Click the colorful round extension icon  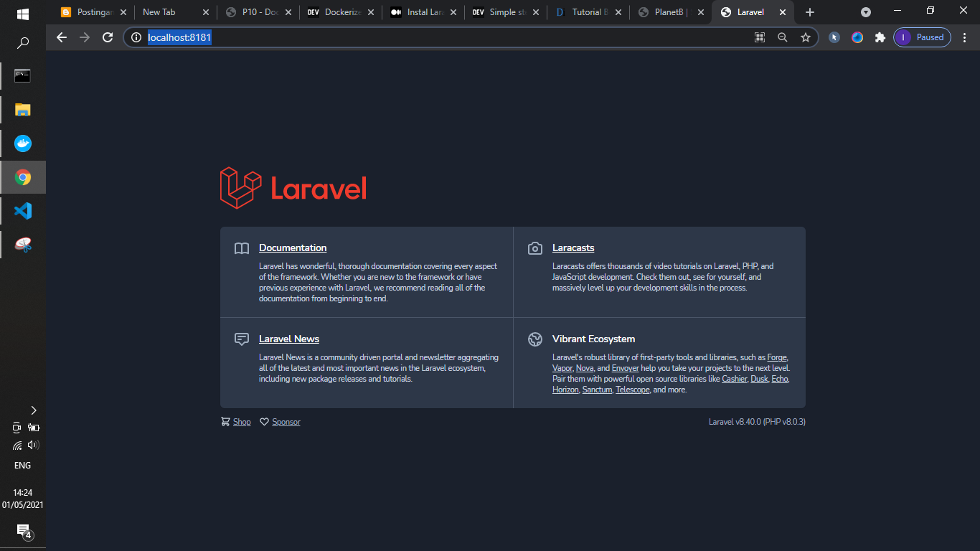coord(857,37)
